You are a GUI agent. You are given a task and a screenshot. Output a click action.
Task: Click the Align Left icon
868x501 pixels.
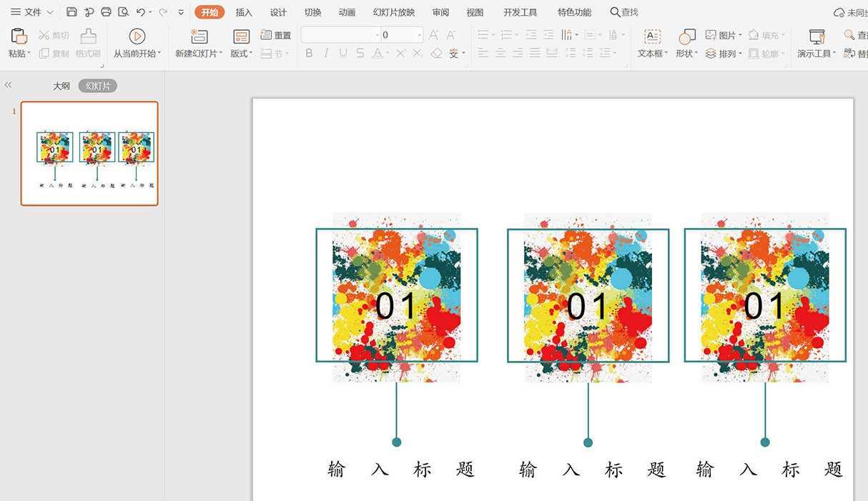483,54
